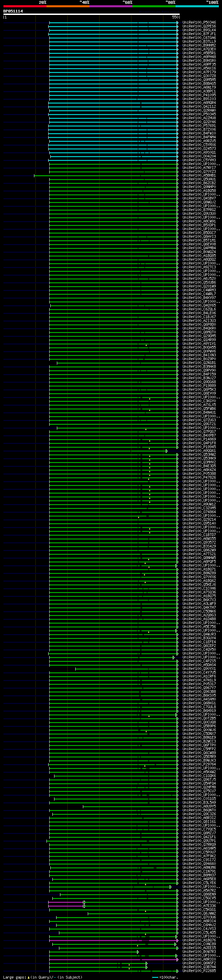Open the UniRef100_C6TGA6 hit
The height and width of the screenshot is (980, 222).
(x=199, y=38)
